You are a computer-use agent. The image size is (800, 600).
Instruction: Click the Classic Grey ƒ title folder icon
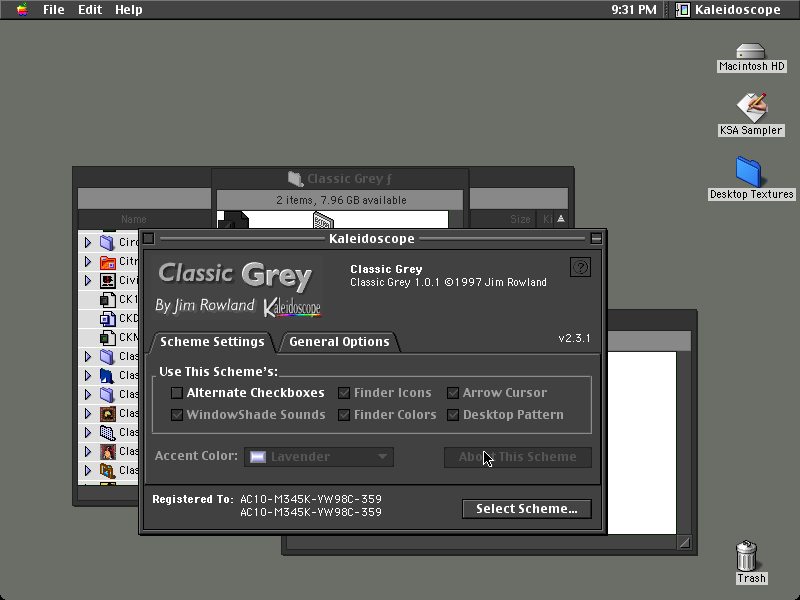click(295, 179)
